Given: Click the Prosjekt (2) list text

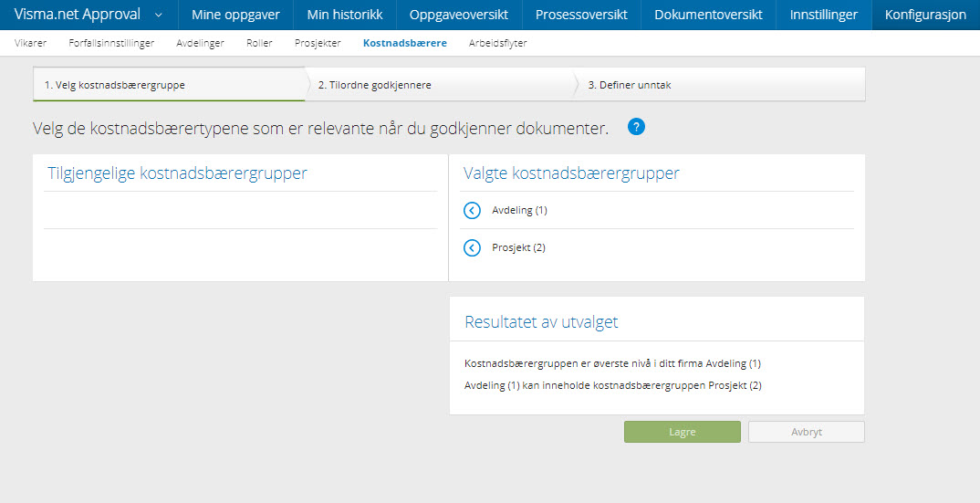Looking at the screenshot, I should (519, 247).
